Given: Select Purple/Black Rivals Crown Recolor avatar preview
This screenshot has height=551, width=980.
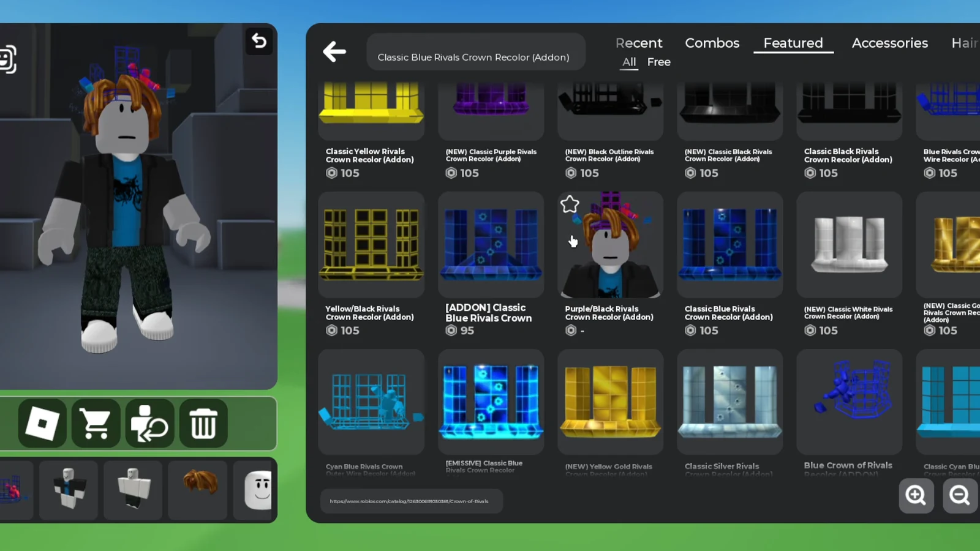Looking at the screenshot, I should point(610,245).
